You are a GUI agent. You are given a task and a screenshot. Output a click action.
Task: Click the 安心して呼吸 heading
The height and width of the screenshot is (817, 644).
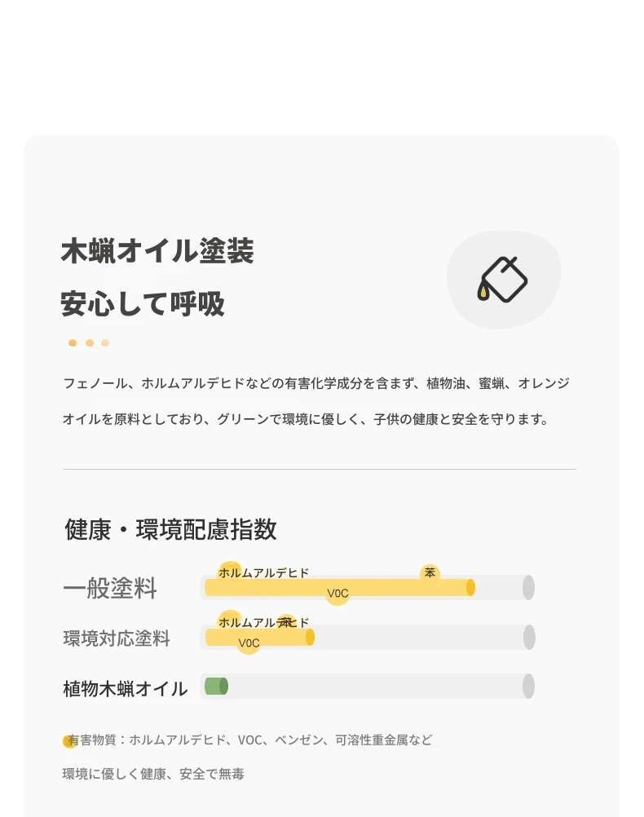pyautogui.click(x=143, y=304)
